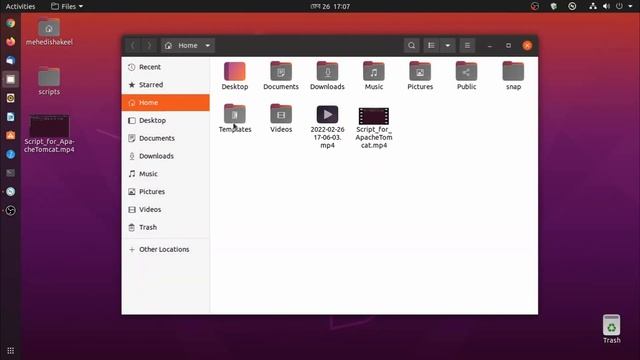Viewport: 640px width, 360px height.
Task: Open Other Locations in the sidebar
Action: [x=166, y=249]
